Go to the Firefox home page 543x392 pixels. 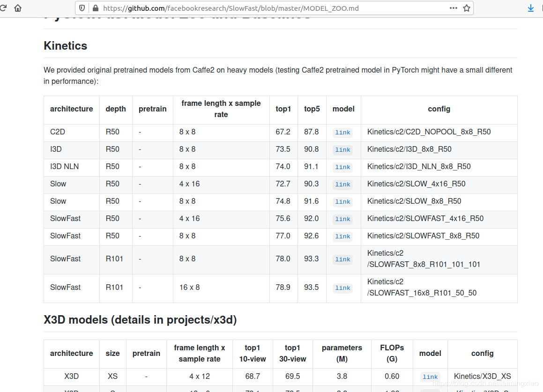pyautogui.click(x=18, y=8)
